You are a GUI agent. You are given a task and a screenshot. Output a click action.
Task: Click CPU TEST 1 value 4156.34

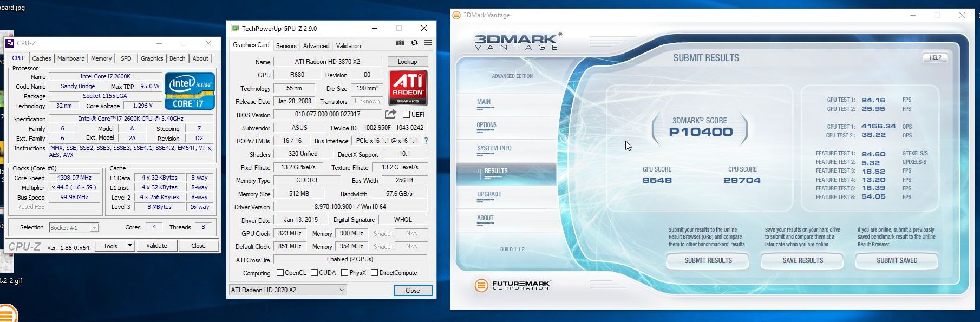[x=879, y=126]
